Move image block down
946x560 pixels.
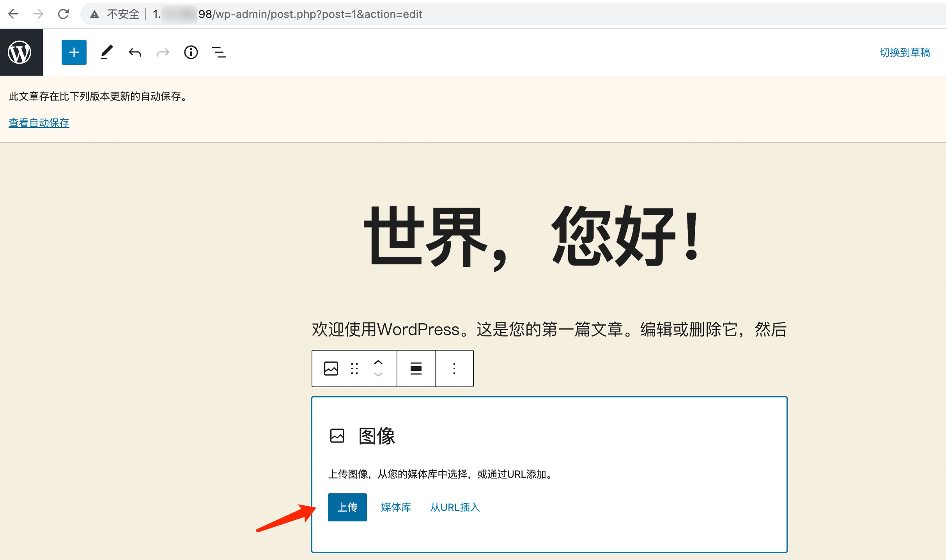[378, 375]
